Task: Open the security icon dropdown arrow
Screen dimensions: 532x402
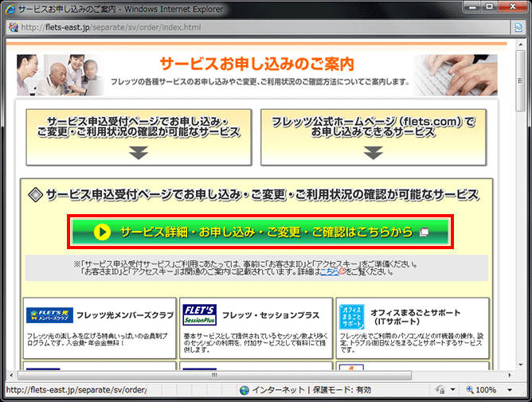Action: (452, 390)
